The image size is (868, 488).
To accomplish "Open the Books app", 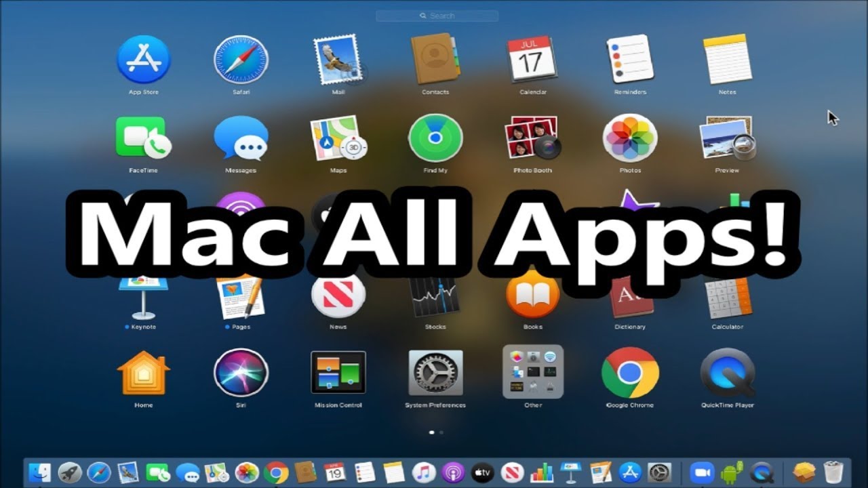I will 532,294.
